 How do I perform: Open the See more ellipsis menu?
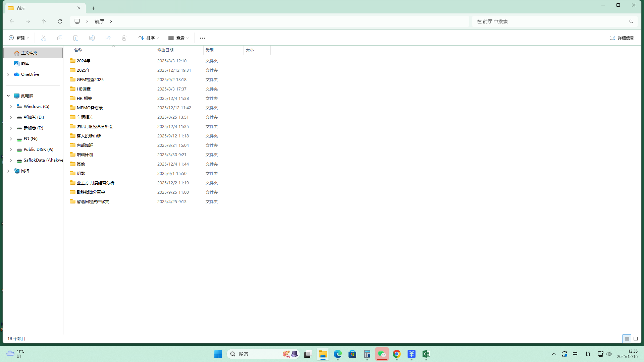(x=203, y=38)
